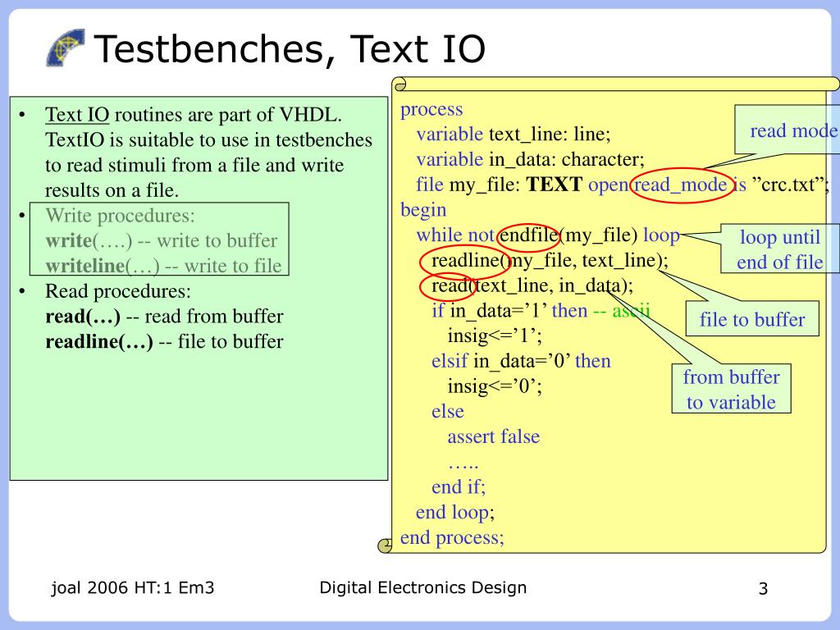Click the underlined "Text IO" text
This screenshot has width=840, height=630.
point(77,115)
